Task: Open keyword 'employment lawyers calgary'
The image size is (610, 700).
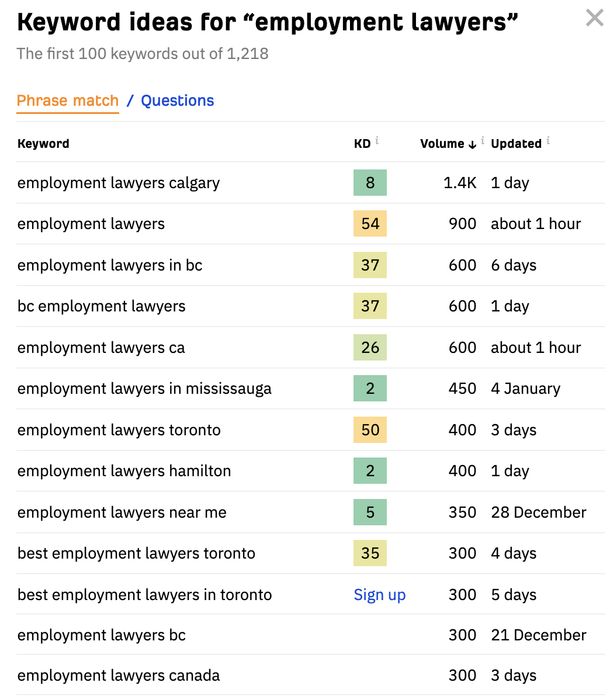Action: 119,183
